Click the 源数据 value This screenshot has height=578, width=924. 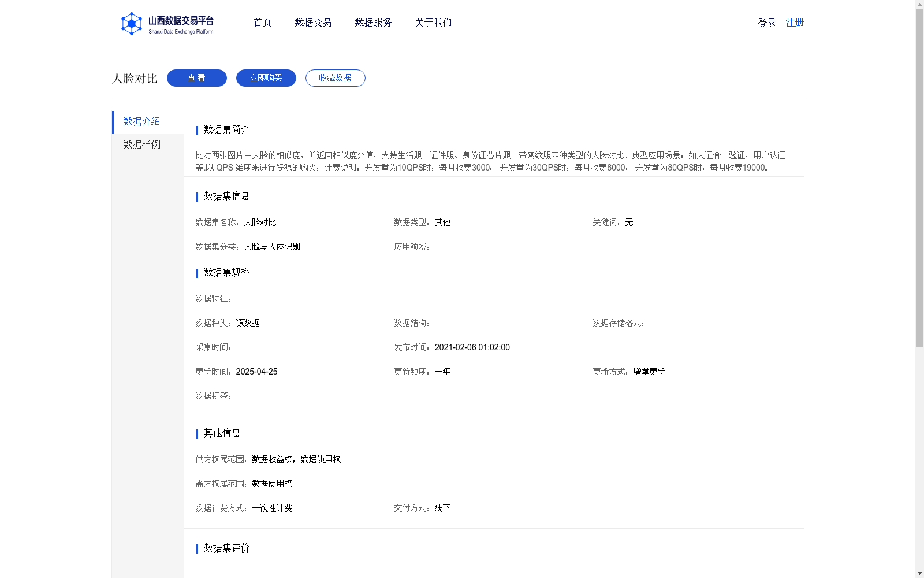[248, 323]
